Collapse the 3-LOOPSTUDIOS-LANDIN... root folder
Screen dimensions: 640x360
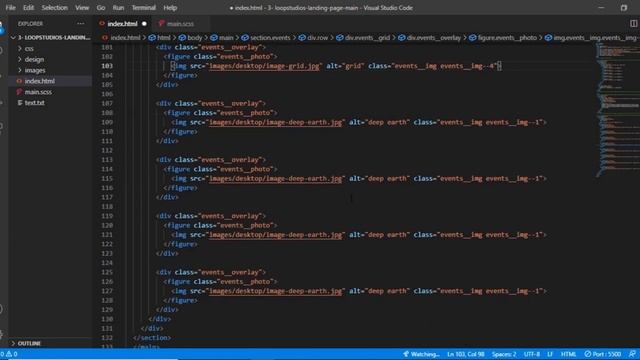pos(13,38)
